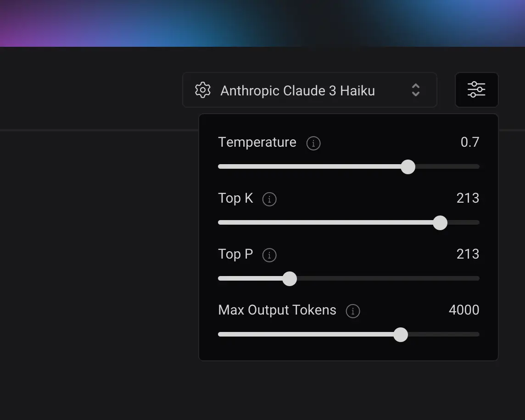525x420 pixels.
Task: Select the Top P slider knob
Action: [x=290, y=278]
